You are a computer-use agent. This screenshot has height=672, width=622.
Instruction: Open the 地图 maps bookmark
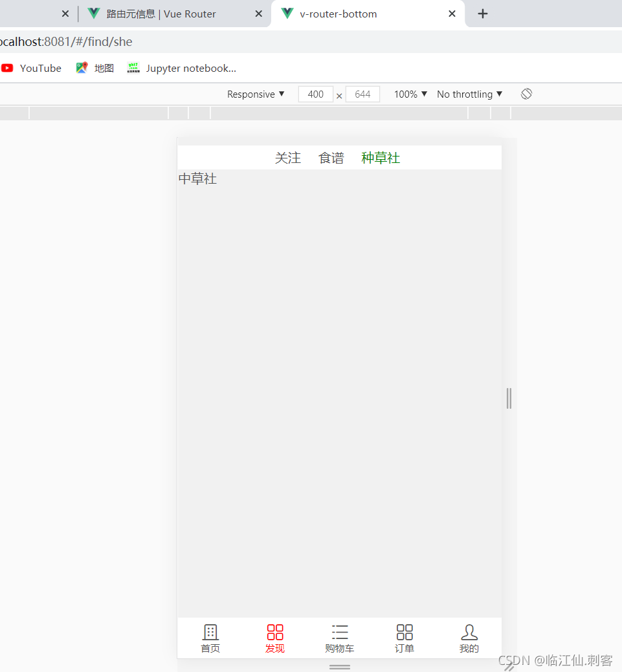click(94, 68)
